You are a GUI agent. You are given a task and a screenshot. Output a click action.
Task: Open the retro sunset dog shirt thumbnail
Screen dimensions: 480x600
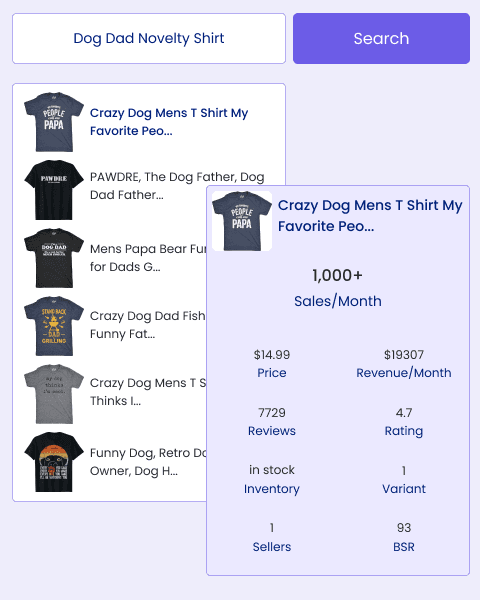[54, 462]
